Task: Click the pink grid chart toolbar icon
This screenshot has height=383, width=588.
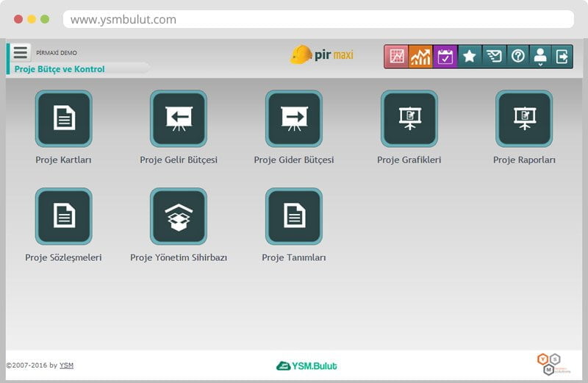Action: (397, 57)
